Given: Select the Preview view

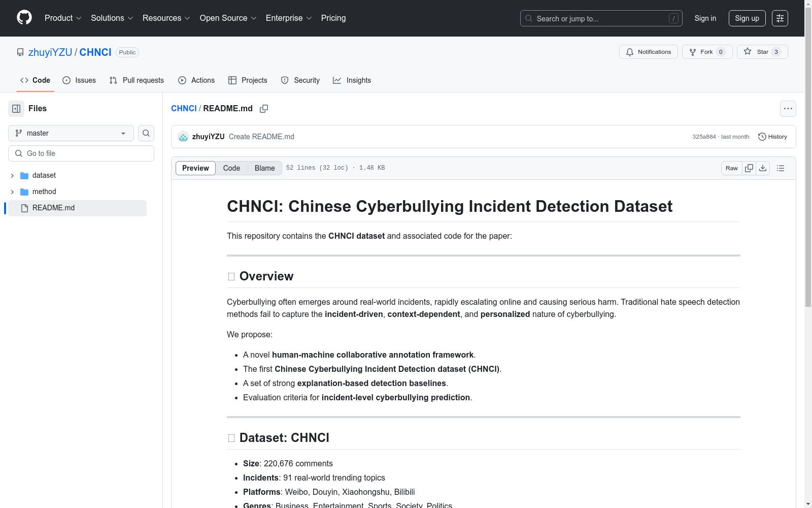Looking at the screenshot, I should 195,168.
